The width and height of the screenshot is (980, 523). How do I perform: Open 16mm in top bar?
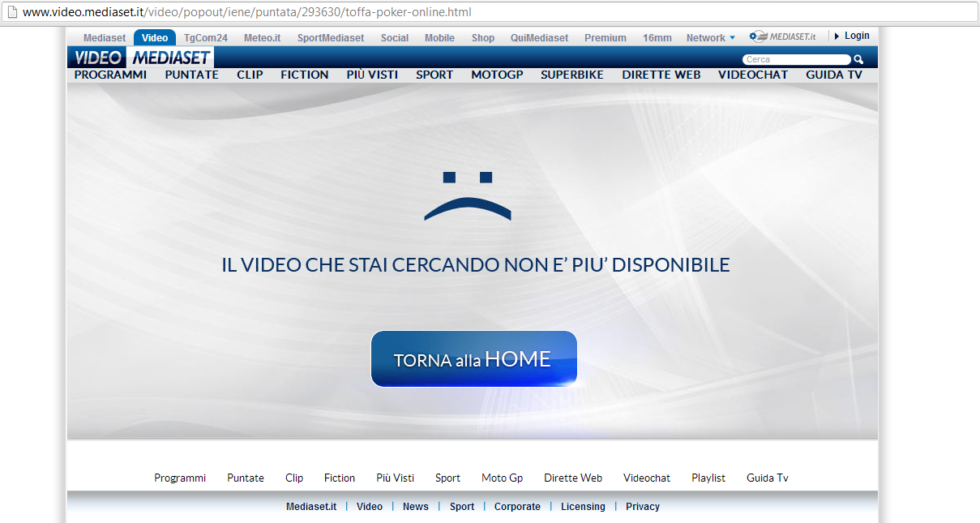pos(657,38)
